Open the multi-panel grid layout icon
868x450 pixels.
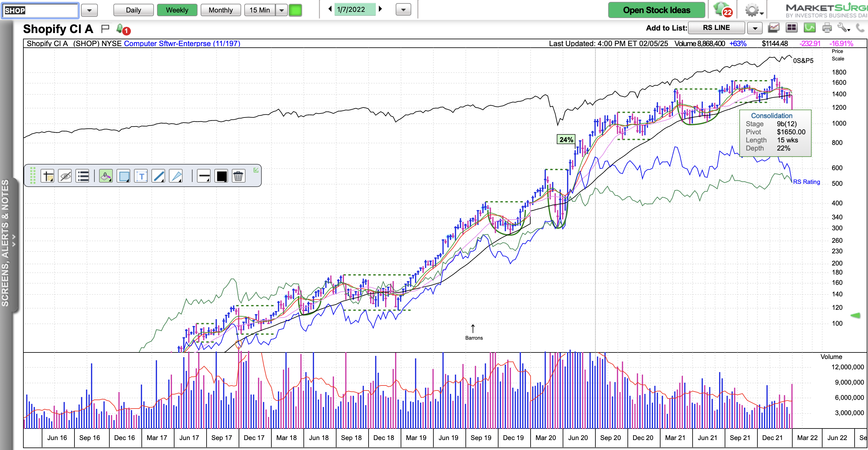coord(791,28)
